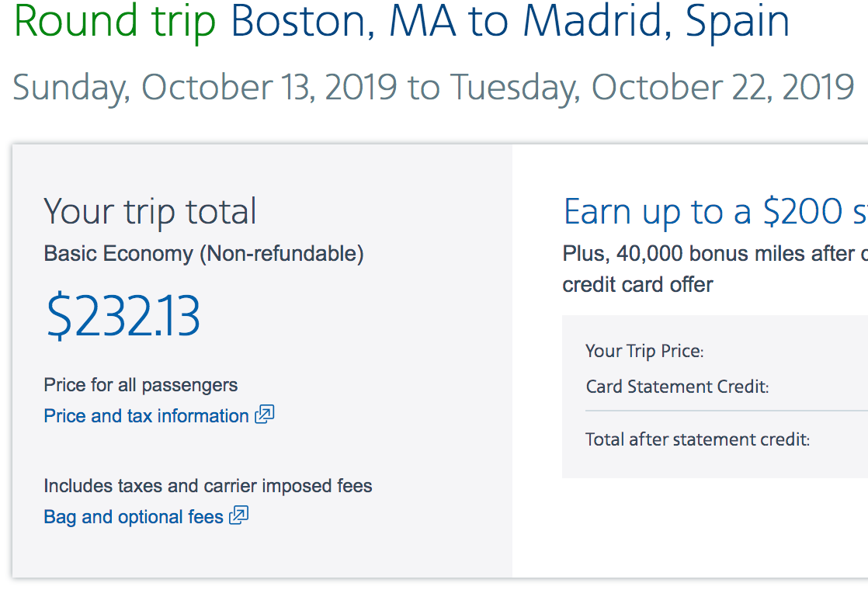
Task: Click the Price for all passengers text
Action: (141, 385)
